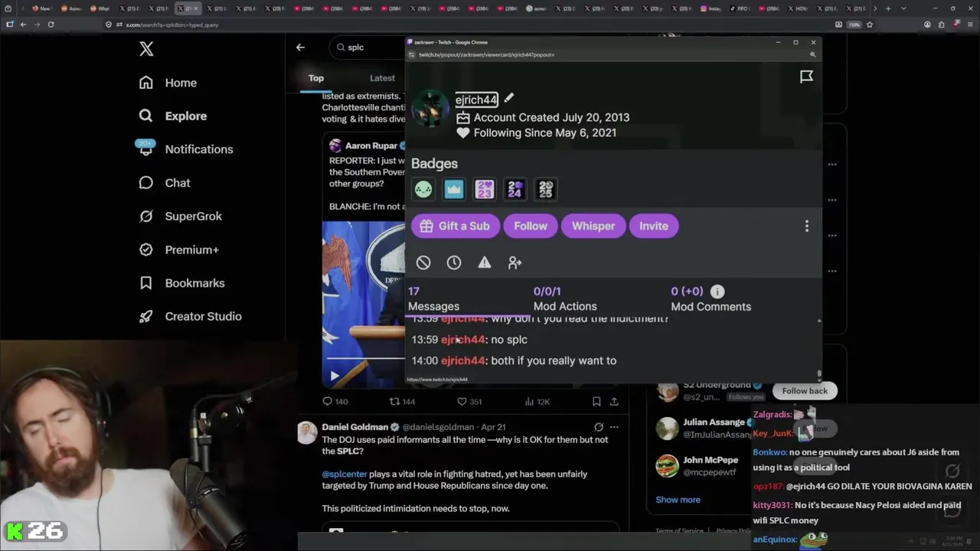This screenshot has width=980, height=551.
Task: Select the Mod Comments tab
Action: coord(710,299)
